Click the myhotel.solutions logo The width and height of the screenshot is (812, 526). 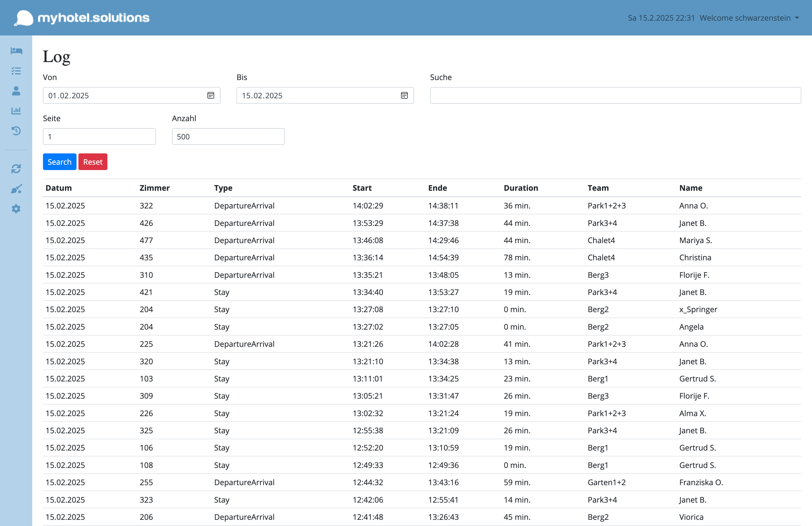click(82, 17)
